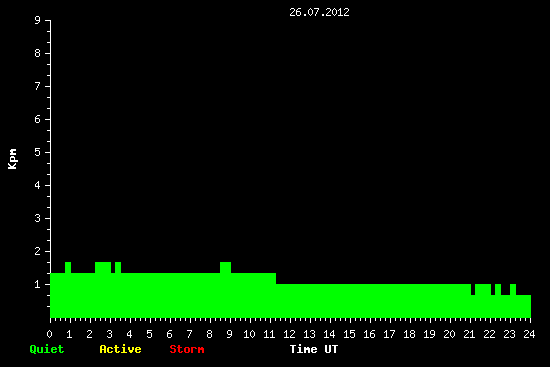Click hour 0 on the time axis
Viewport: 550px width, 367px height.
coord(49,334)
